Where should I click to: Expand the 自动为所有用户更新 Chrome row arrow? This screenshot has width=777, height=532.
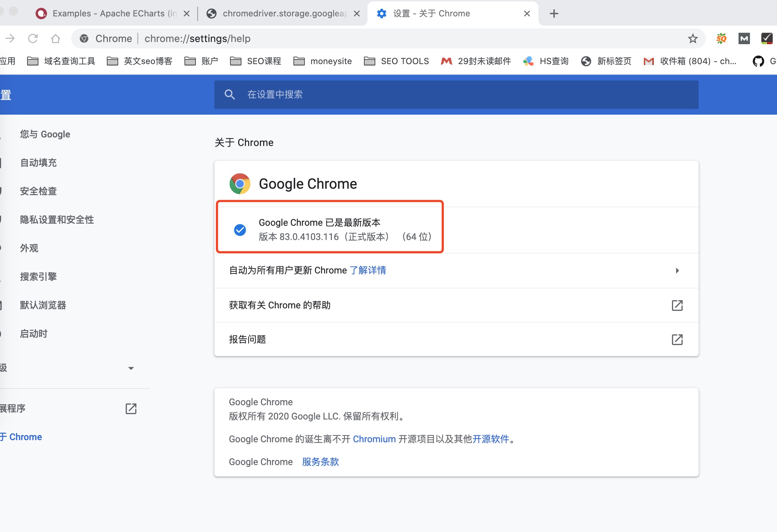(x=677, y=271)
